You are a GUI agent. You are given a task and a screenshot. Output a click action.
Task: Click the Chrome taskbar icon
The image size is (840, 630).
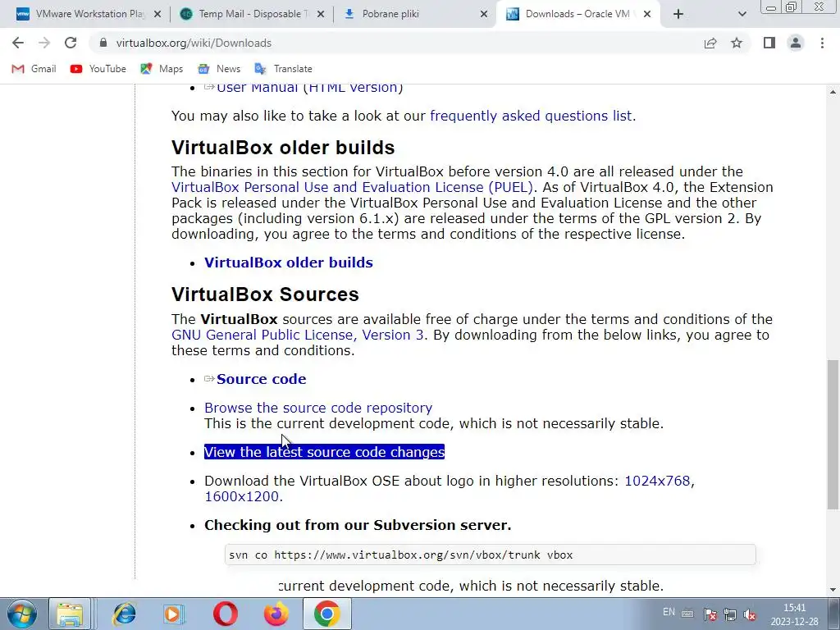[326, 614]
